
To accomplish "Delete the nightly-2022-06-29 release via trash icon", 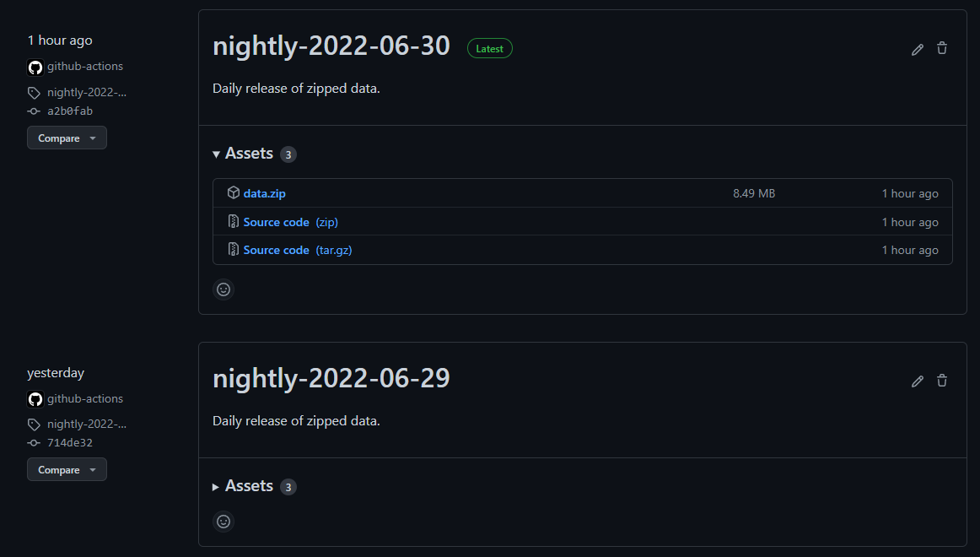I will click(942, 381).
